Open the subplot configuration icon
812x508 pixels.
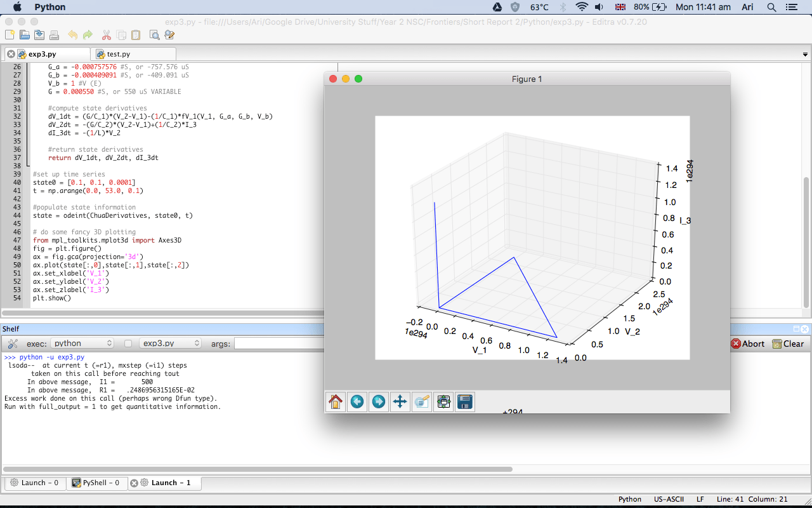coord(443,401)
